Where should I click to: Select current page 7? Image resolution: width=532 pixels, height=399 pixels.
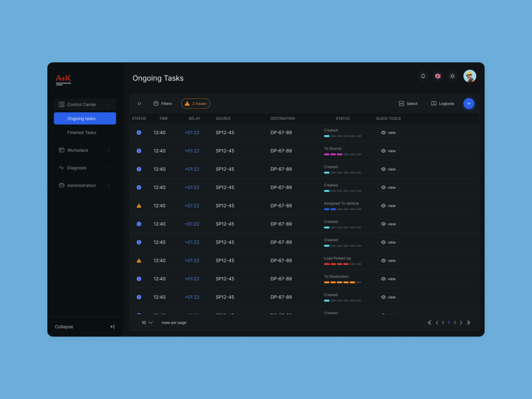[449, 323]
